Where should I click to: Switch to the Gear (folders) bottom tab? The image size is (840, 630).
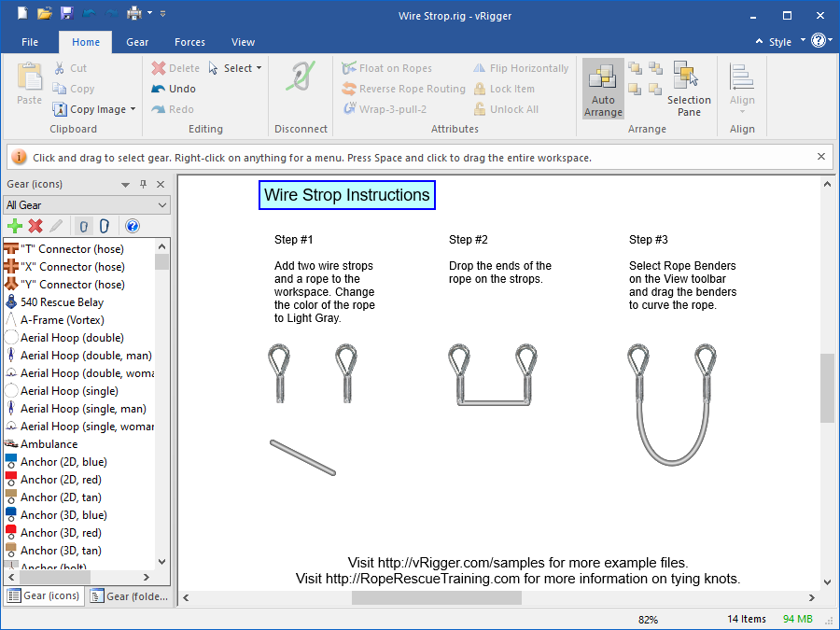[x=130, y=596]
